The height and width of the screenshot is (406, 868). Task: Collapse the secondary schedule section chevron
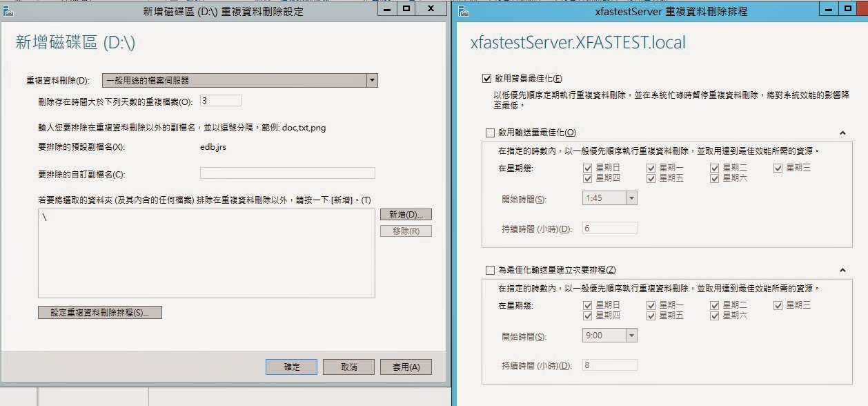pyautogui.click(x=842, y=270)
